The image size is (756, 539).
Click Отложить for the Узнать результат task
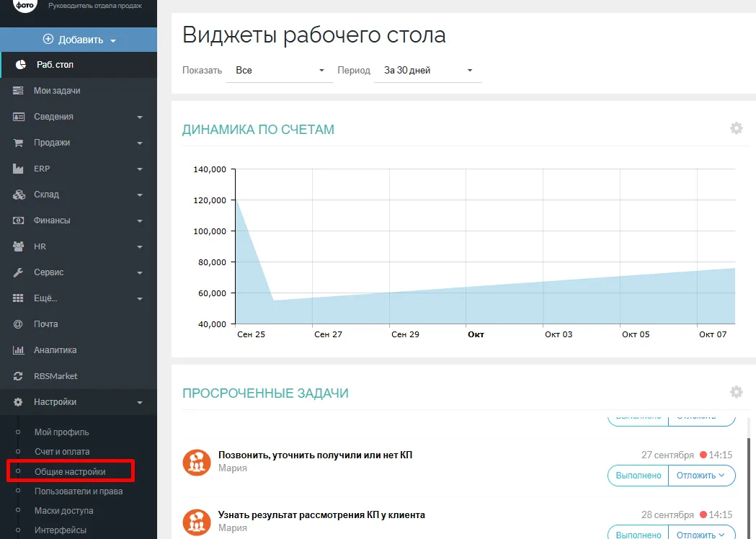[x=701, y=534]
